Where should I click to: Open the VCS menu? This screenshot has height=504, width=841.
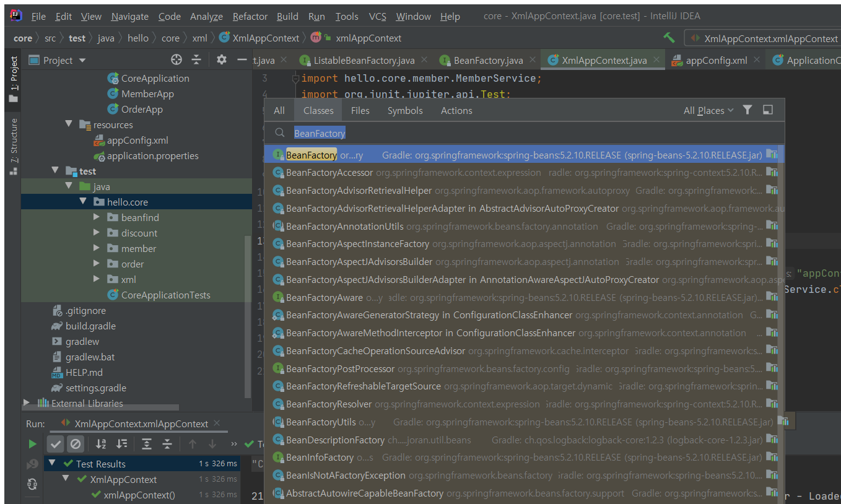[x=377, y=17]
